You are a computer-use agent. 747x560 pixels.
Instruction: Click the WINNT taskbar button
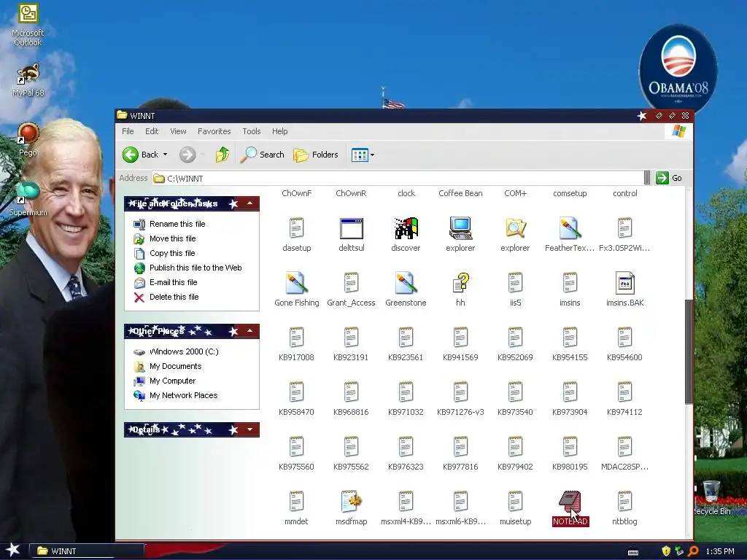(87, 551)
